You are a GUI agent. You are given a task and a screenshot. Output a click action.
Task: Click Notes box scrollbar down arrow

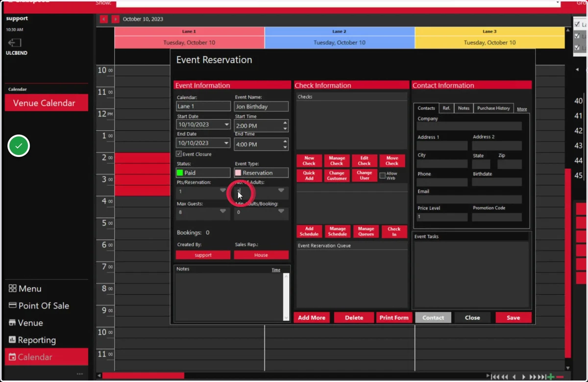pos(286,318)
